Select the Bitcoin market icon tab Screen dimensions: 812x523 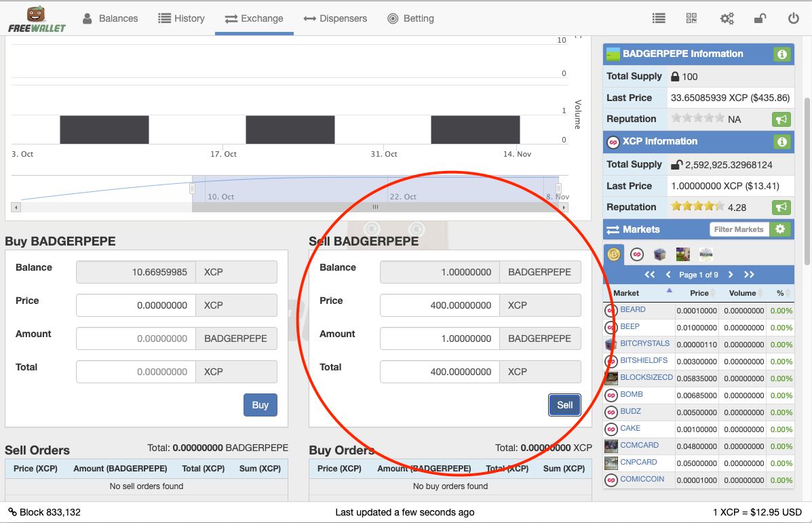coord(614,254)
